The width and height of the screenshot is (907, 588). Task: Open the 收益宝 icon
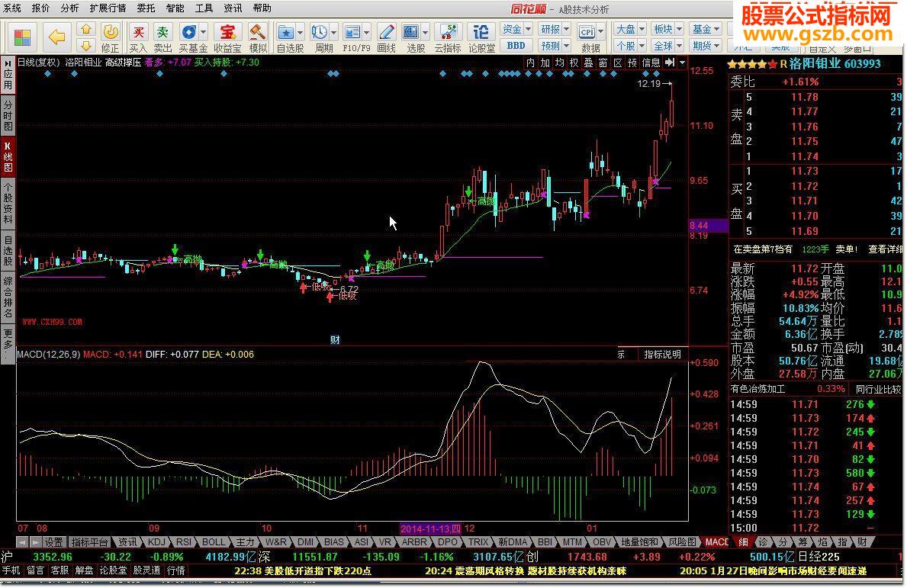pyautogui.click(x=227, y=38)
